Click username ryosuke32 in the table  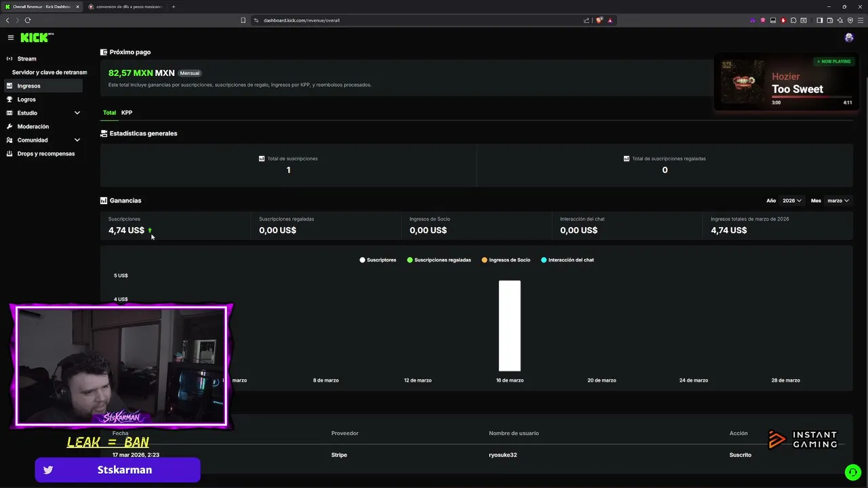coord(502,455)
